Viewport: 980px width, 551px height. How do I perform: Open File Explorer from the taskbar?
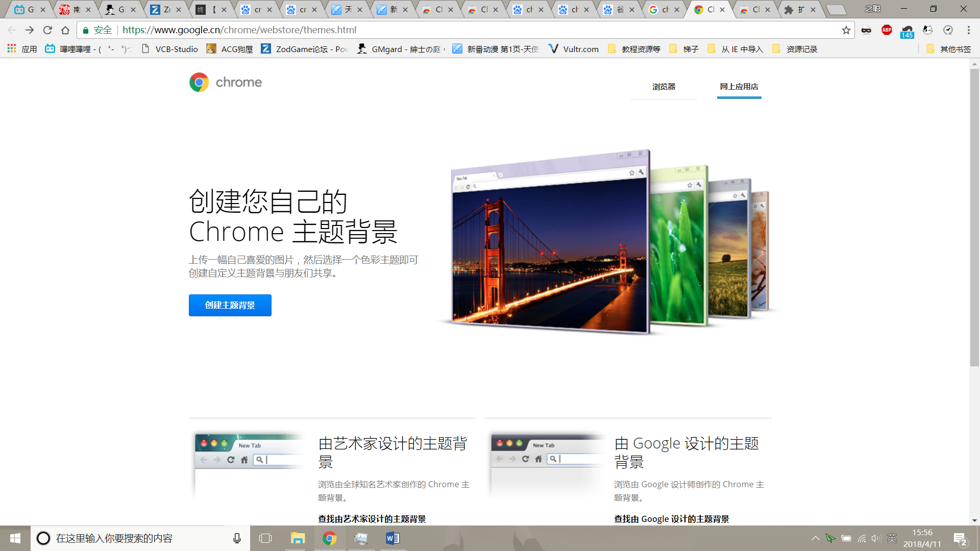coord(298,538)
